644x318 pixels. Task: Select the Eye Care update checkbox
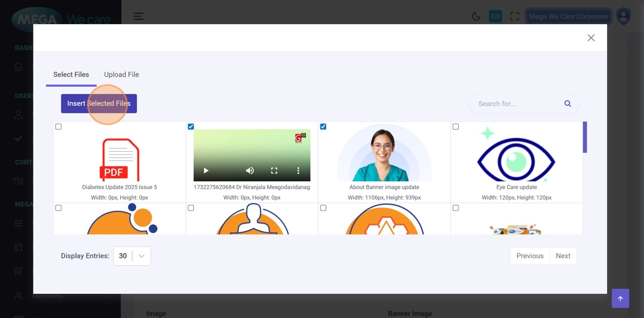pos(455,127)
